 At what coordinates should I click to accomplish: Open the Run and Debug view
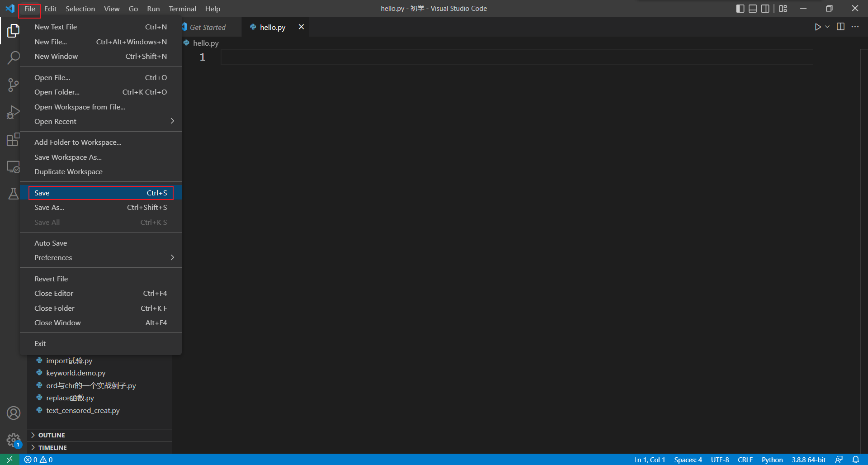point(14,112)
